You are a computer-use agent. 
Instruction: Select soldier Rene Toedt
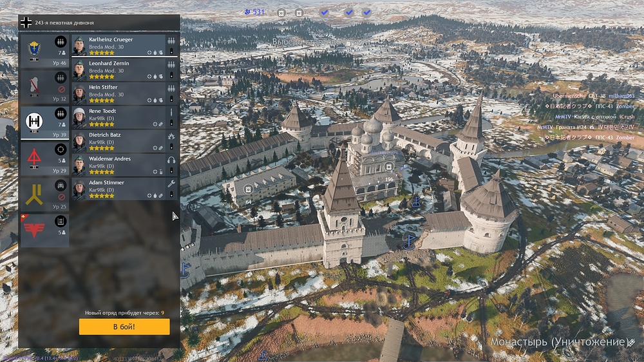pos(124,117)
